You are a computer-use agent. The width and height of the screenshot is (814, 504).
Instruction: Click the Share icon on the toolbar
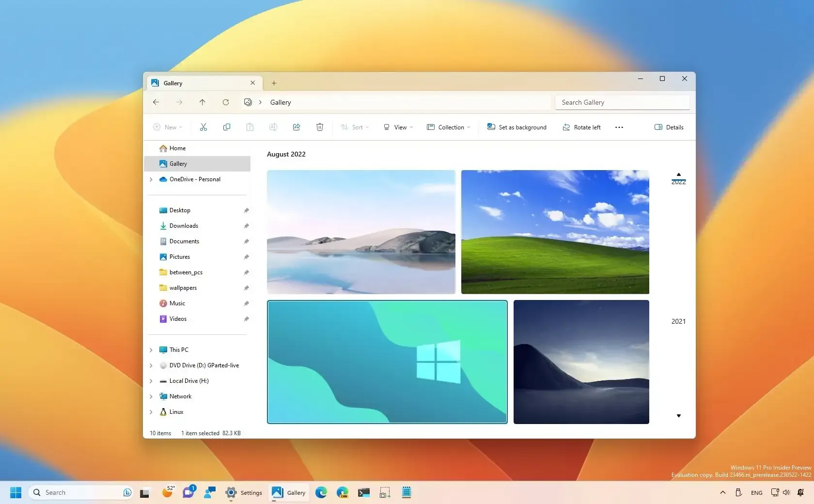pos(296,127)
